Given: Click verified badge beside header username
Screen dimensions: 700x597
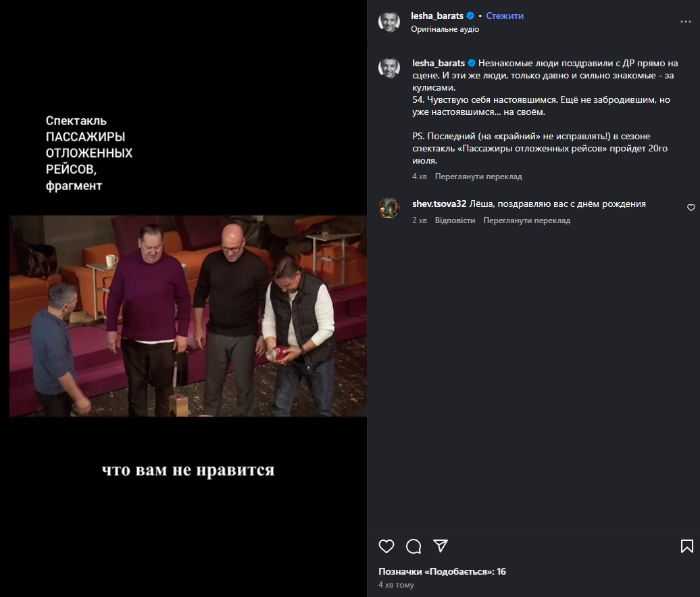Looking at the screenshot, I should 470,16.
